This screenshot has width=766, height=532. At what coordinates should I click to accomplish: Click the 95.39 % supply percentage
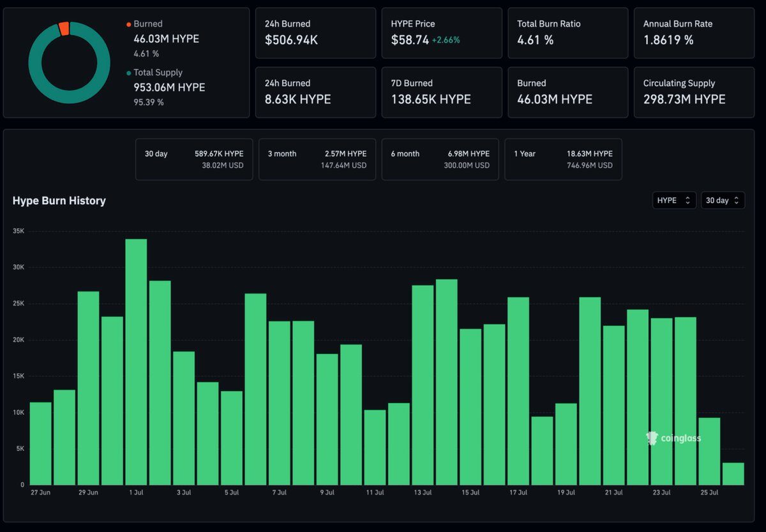pyautogui.click(x=148, y=102)
